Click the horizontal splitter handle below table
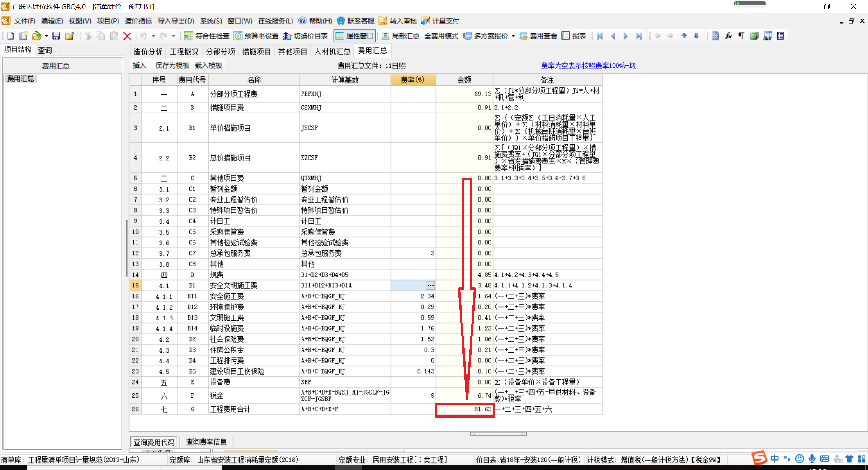This screenshot has height=470, width=868. pos(498,434)
